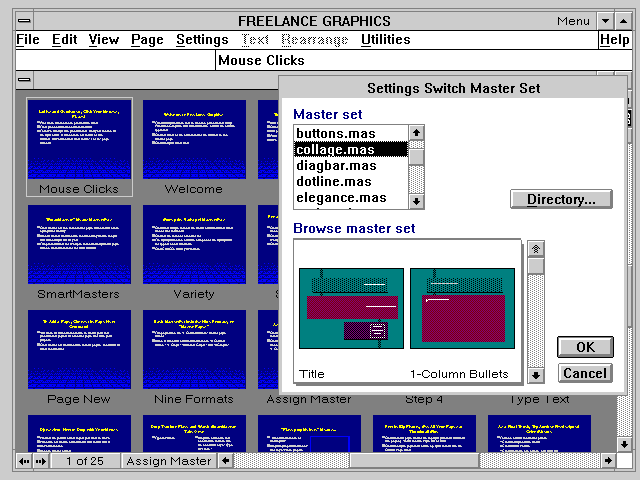Image resolution: width=640 pixels, height=480 pixels.
Task: Select the Nine Formats page thumbnail
Action: click(x=194, y=349)
